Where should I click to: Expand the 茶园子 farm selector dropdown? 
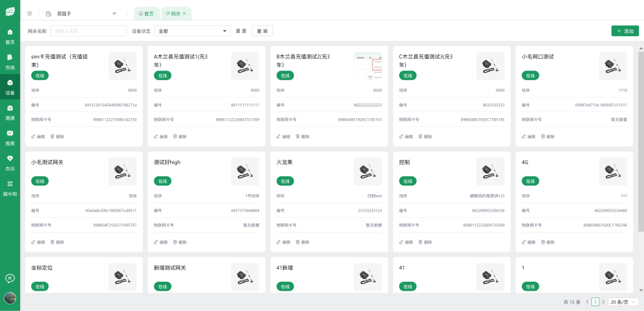pyautogui.click(x=81, y=13)
